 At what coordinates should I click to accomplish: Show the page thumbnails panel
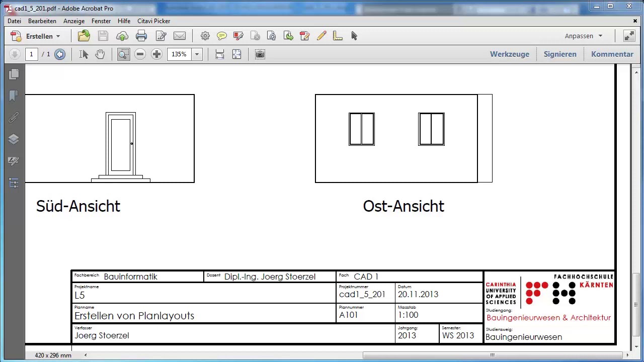(x=14, y=74)
